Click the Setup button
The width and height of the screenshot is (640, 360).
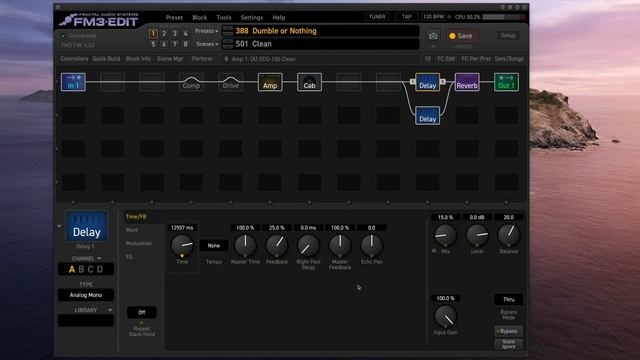508,36
